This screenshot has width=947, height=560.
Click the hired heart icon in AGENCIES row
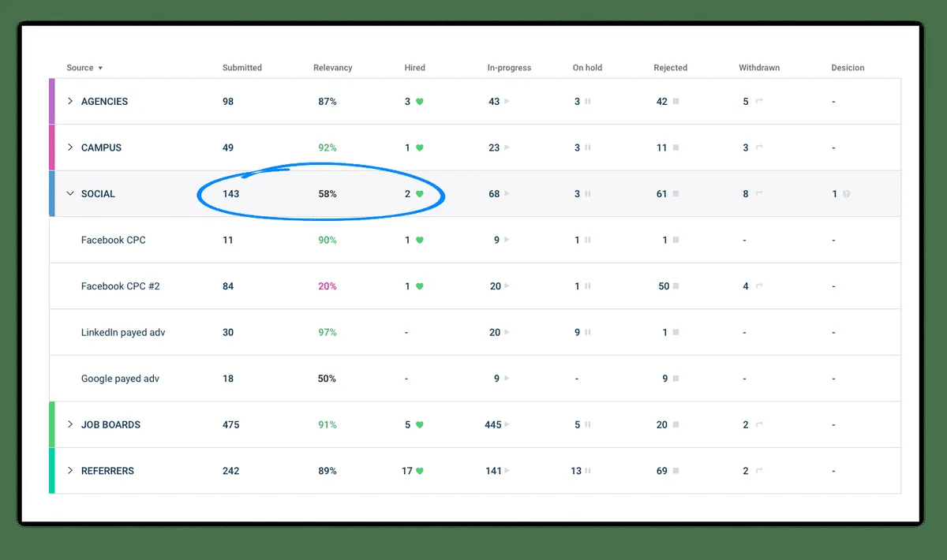click(420, 102)
